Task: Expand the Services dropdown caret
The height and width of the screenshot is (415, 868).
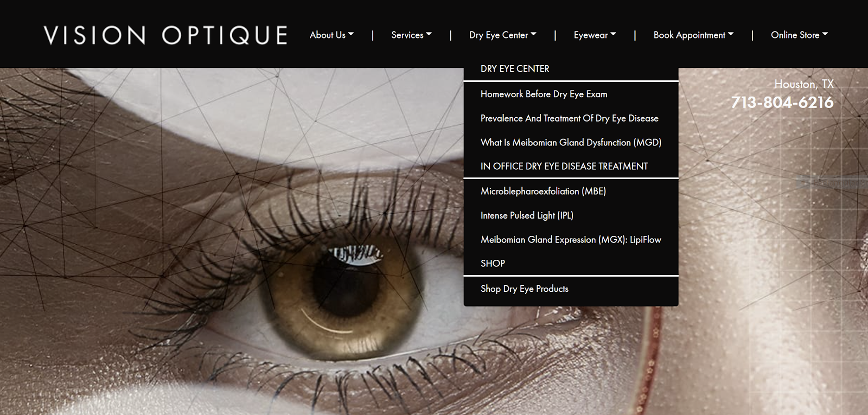Action: [429, 34]
